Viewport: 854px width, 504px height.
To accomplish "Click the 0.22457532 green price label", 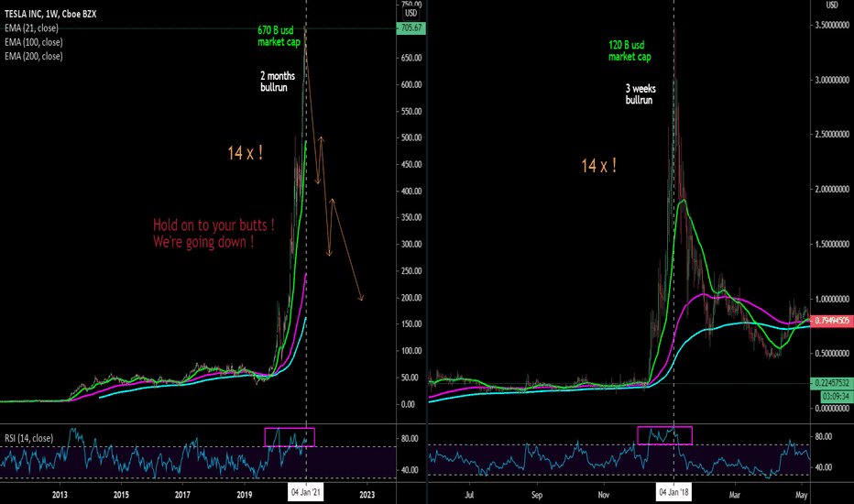I will click(x=832, y=383).
